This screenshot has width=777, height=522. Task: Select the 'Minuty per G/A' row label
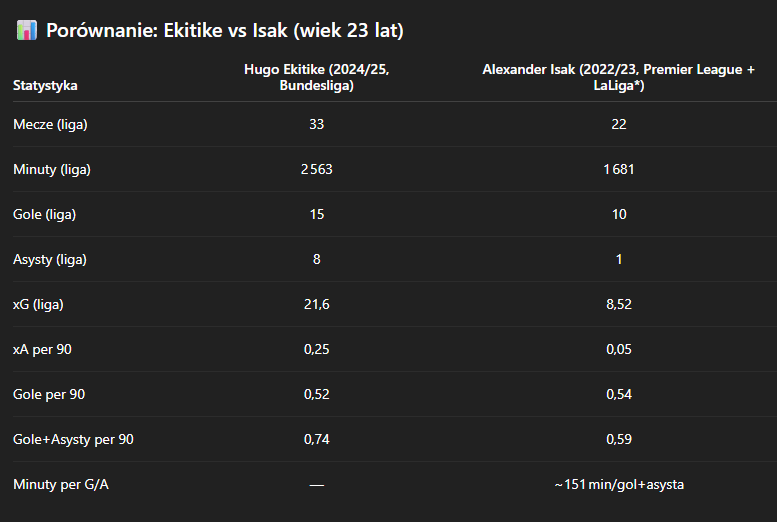click(x=59, y=484)
